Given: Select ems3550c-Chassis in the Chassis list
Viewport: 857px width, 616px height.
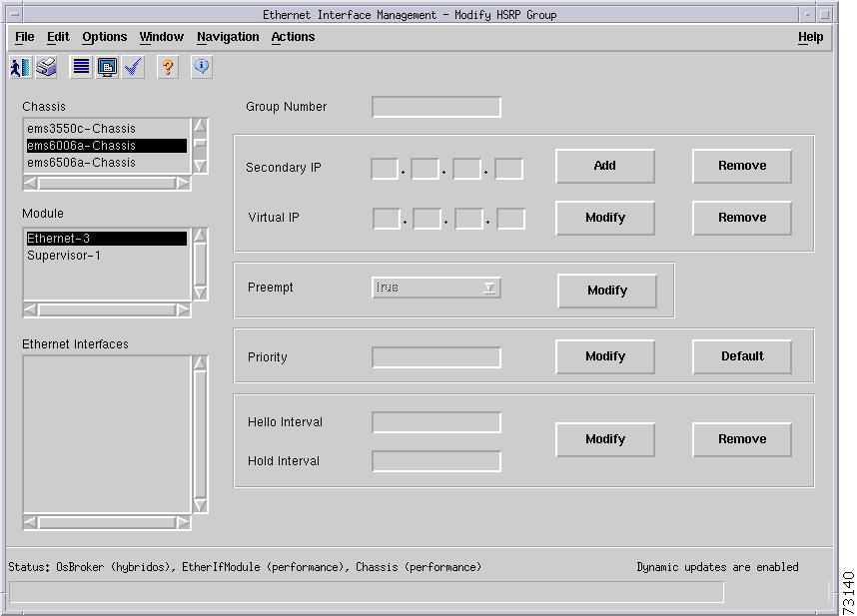Looking at the screenshot, I should [x=107, y=129].
